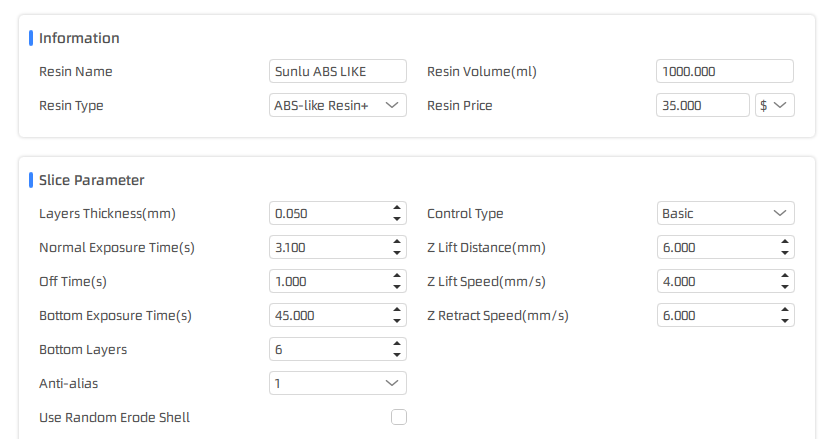Increase Z Lift Distance up arrow
Image resolution: width=834 pixels, height=439 pixels.
[785, 242]
